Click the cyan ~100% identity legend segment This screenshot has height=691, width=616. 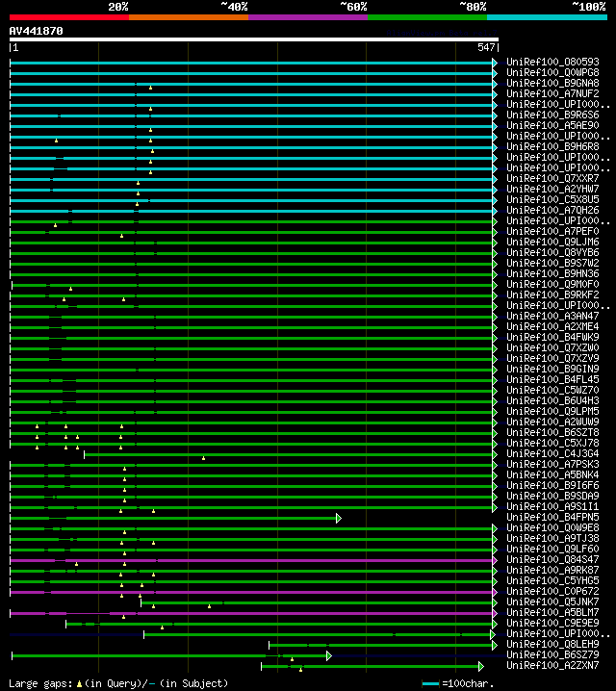(548, 17)
